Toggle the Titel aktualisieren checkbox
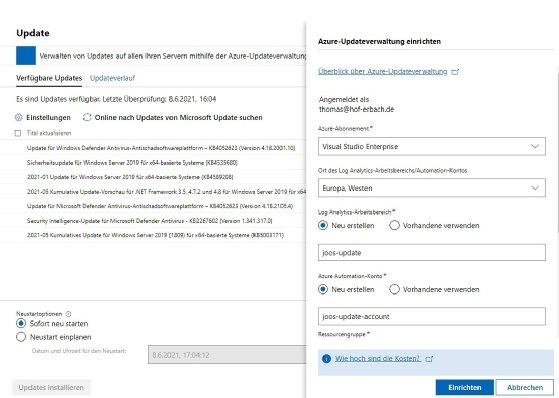This screenshot has width=559, height=398. tap(18, 133)
